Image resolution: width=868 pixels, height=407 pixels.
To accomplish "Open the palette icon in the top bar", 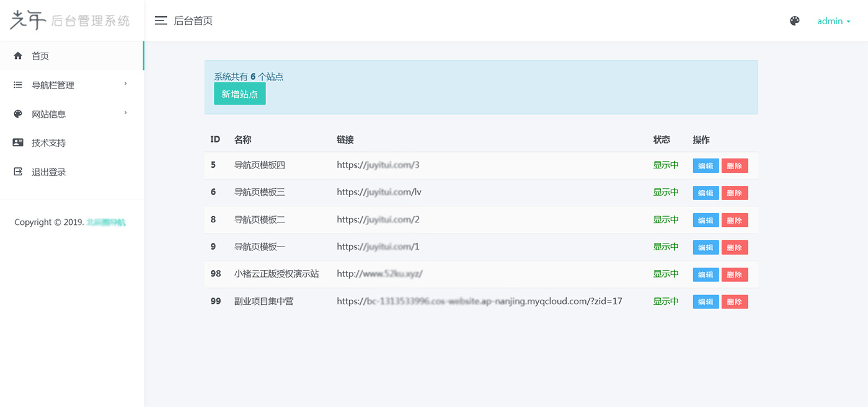I will click(795, 20).
